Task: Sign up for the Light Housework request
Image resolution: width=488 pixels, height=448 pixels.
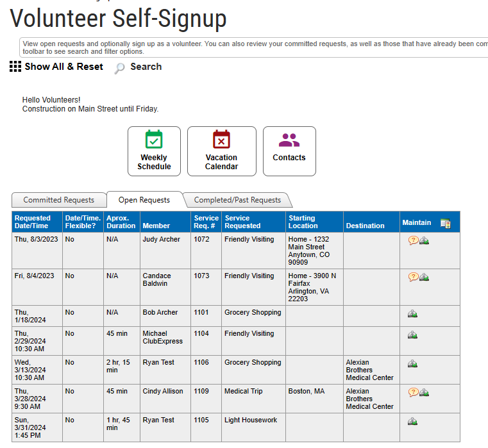Action: [x=412, y=422]
